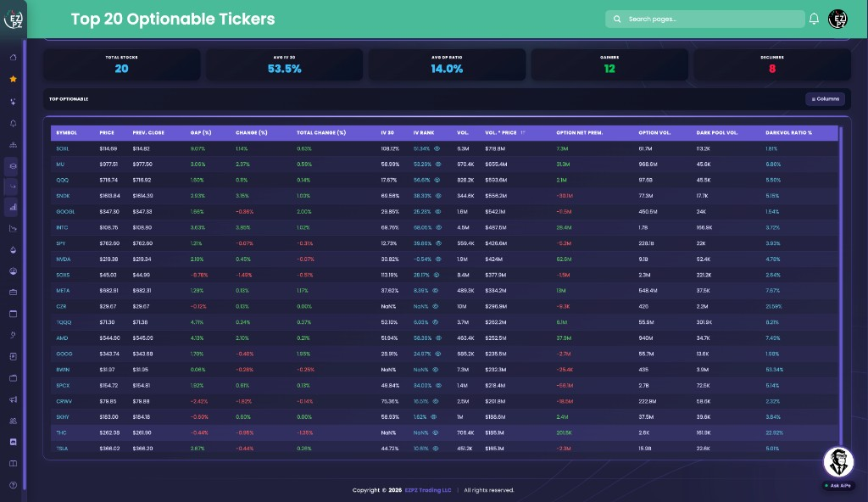Toggle the eye icon in QQQ row
868x502 pixels.
[437, 180]
